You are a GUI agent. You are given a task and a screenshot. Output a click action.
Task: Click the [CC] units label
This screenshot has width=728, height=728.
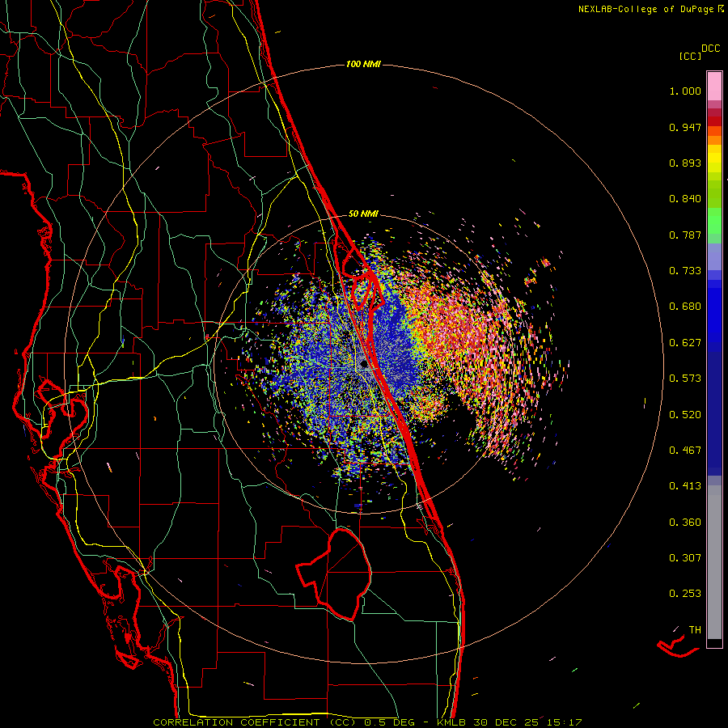pyautogui.click(x=691, y=56)
